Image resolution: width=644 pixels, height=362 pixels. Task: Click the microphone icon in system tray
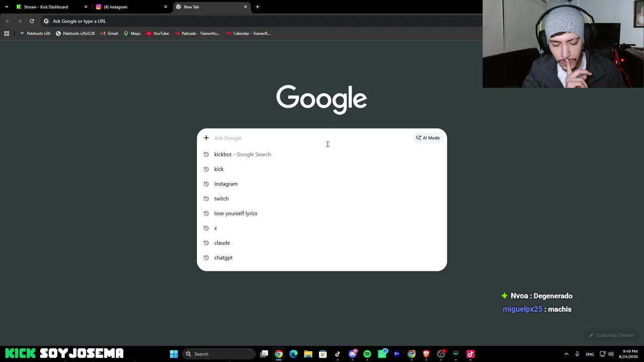point(577,354)
